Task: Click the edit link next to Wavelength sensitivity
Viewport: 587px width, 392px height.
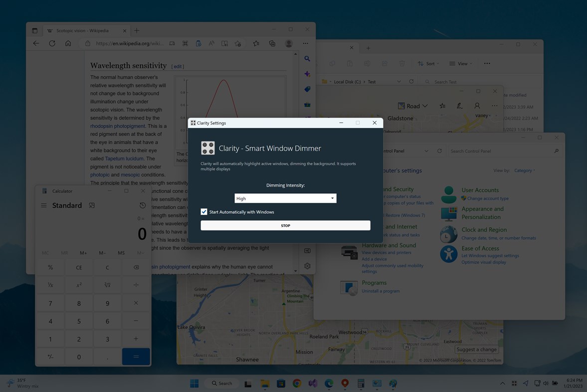Action: pyautogui.click(x=178, y=67)
